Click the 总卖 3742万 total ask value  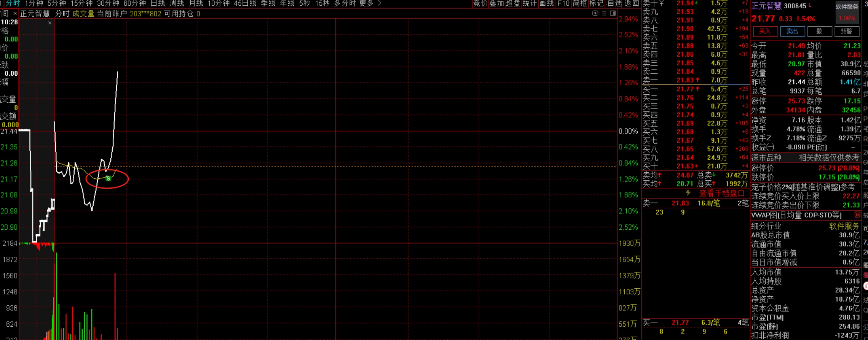coord(736,175)
